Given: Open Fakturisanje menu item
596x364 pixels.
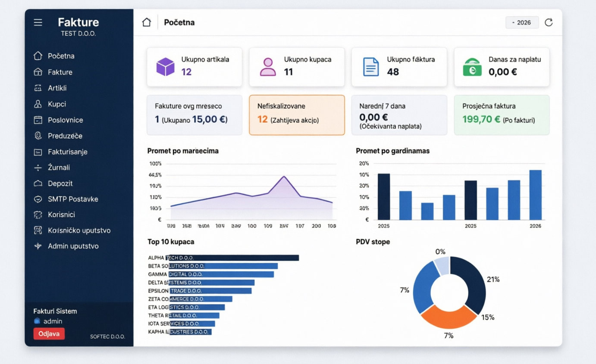Looking at the screenshot, I should click(68, 152).
